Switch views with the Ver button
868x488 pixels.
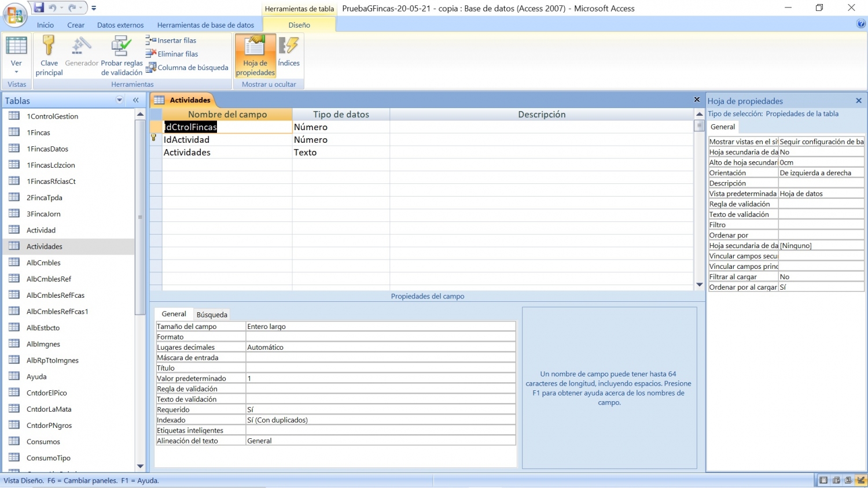(x=16, y=56)
